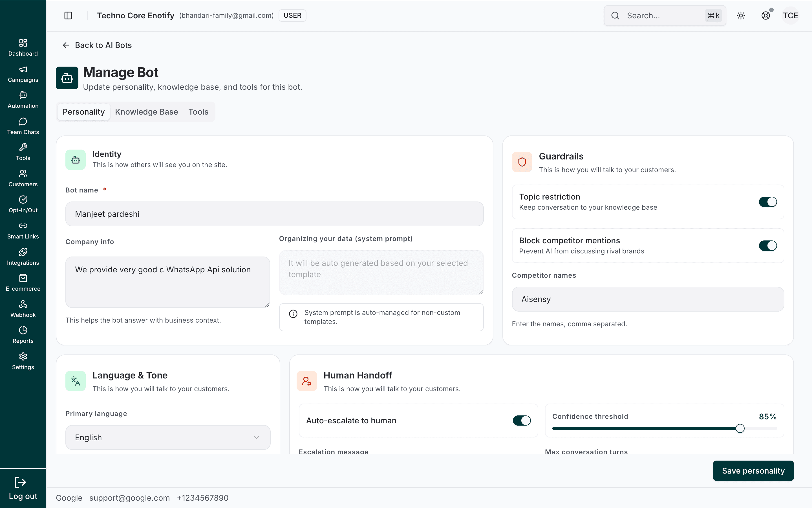Click 'Enter the names, comma separated.' hint
The height and width of the screenshot is (508, 812).
point(570,324)
